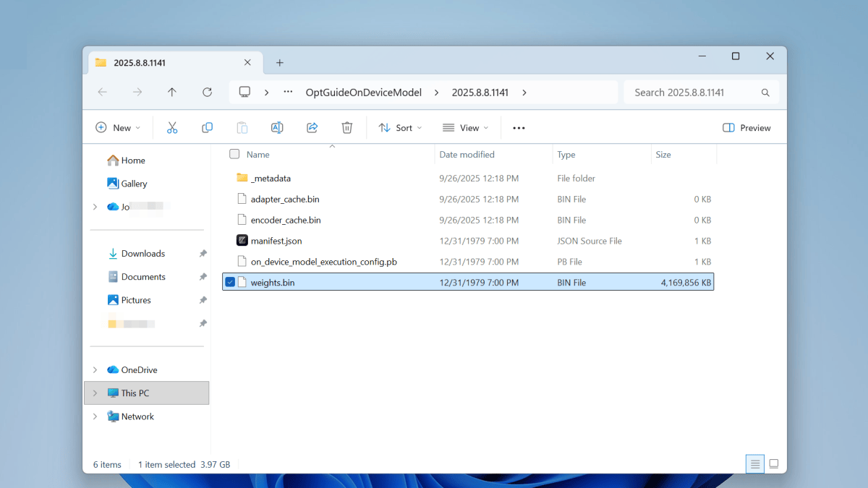This screenshot has width=868, height=488.
Task: Select OneDrive in the navigation pane
Action: pos(139,370)
